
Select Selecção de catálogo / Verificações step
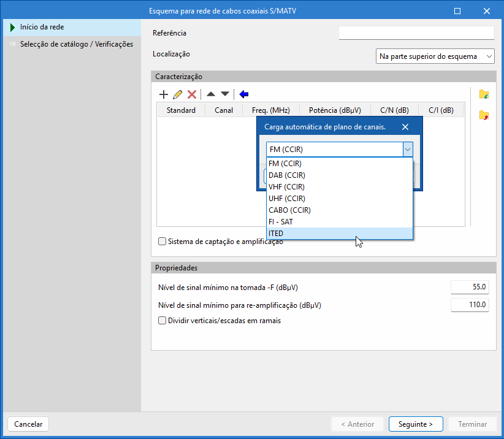tap(76, 44)
